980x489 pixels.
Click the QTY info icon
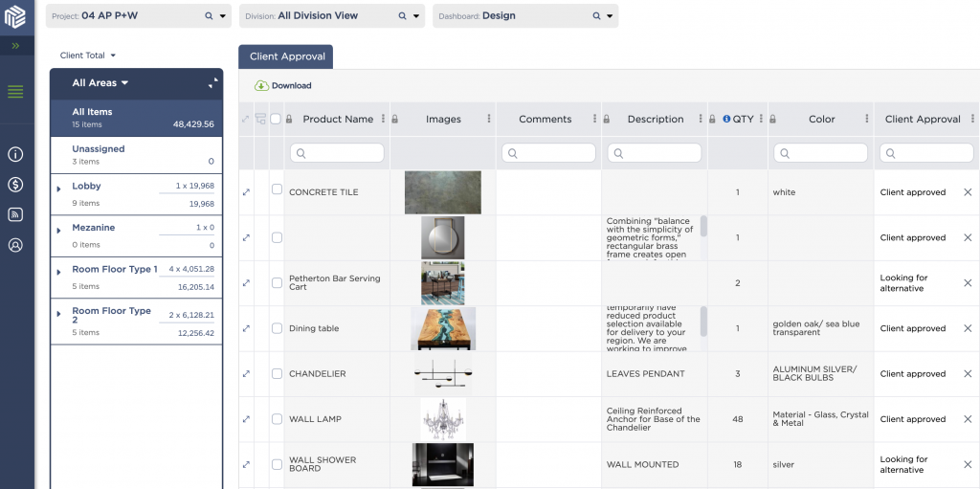click(726, 119)
